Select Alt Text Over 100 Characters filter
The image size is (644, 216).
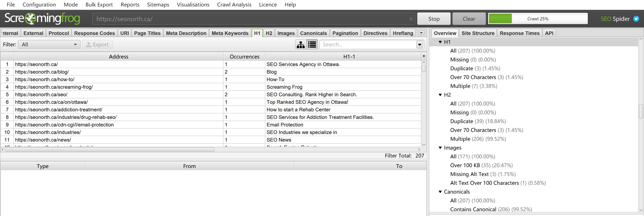pos(498,183)
